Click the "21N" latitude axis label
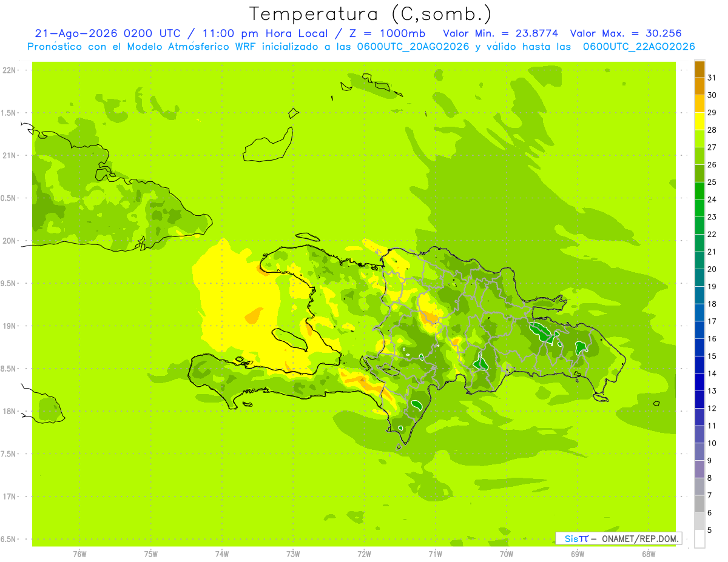728x562 pixels. pyautogui.click(x=9, y=156)
